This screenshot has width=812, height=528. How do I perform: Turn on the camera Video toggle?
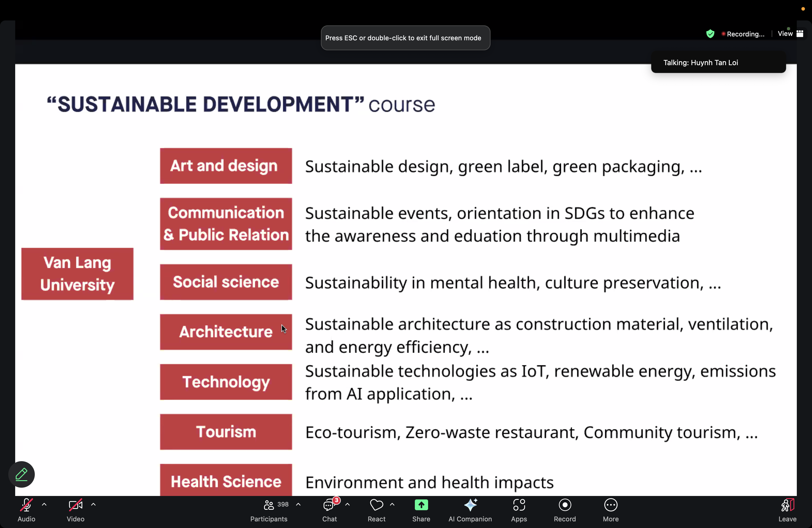click(x=75, y=505)
